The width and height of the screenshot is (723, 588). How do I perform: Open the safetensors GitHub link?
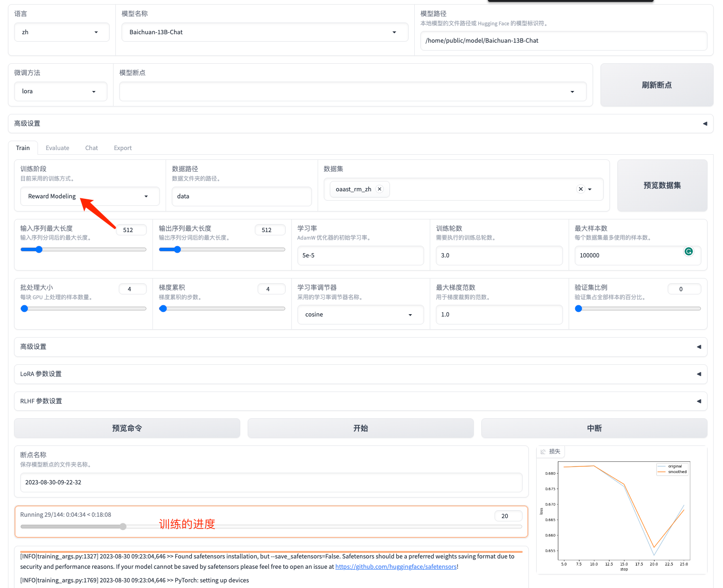tap(396, 567)
